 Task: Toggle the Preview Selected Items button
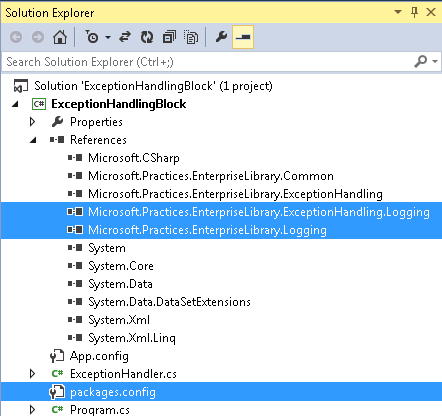243,37
